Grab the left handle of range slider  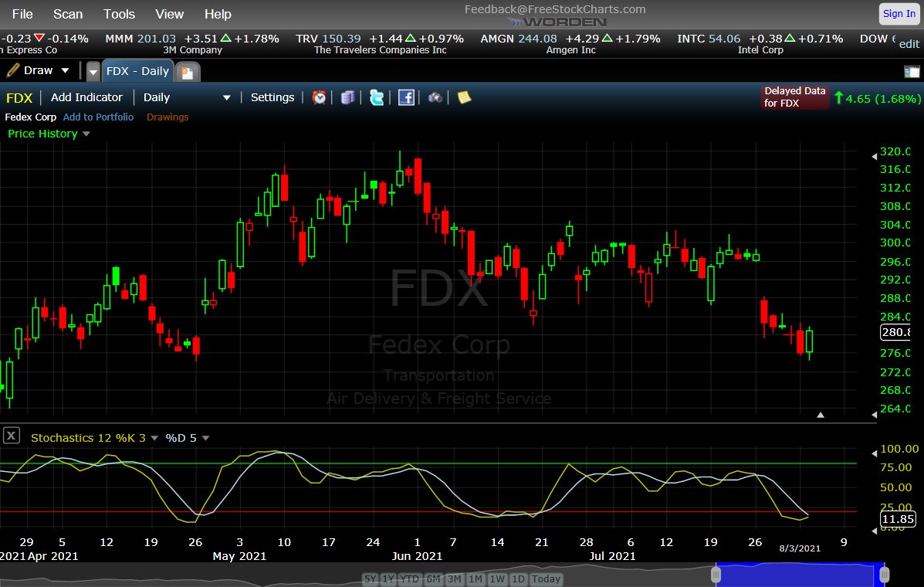click(x=716, y=574)
